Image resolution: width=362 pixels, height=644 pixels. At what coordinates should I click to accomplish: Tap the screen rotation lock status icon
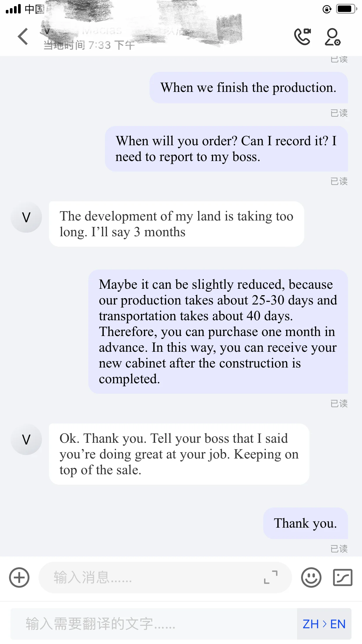(x=327, y=9)
